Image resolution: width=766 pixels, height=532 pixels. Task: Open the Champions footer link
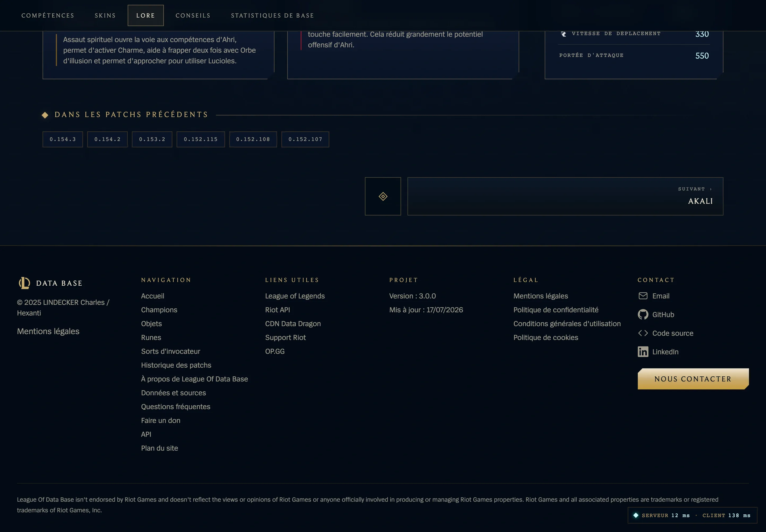pos(159,310)
